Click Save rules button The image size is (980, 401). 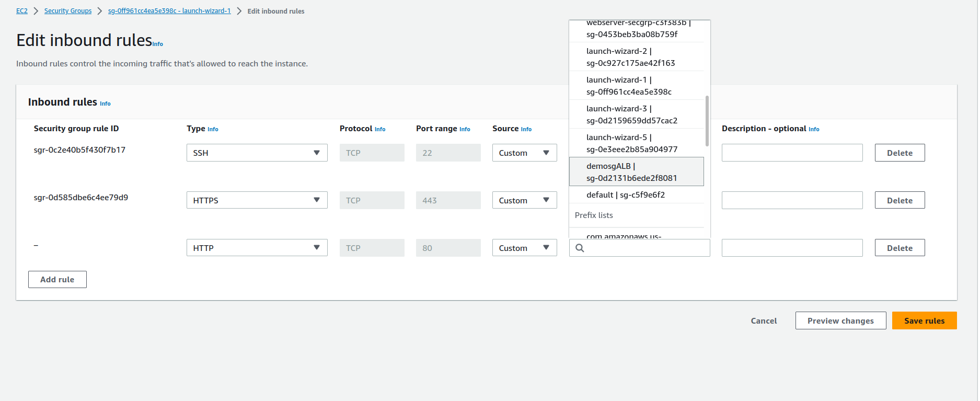click(924, 320)
